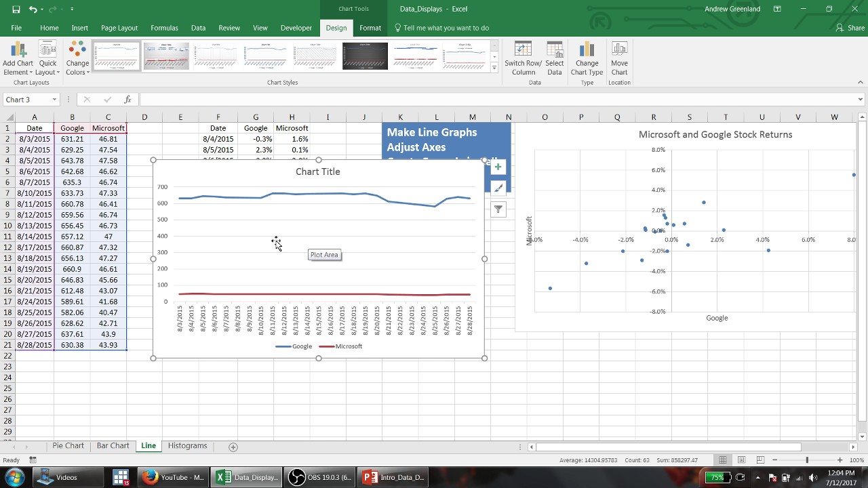
Task: Select the first chart style thumbnail
Action: [x=116, y=56]
